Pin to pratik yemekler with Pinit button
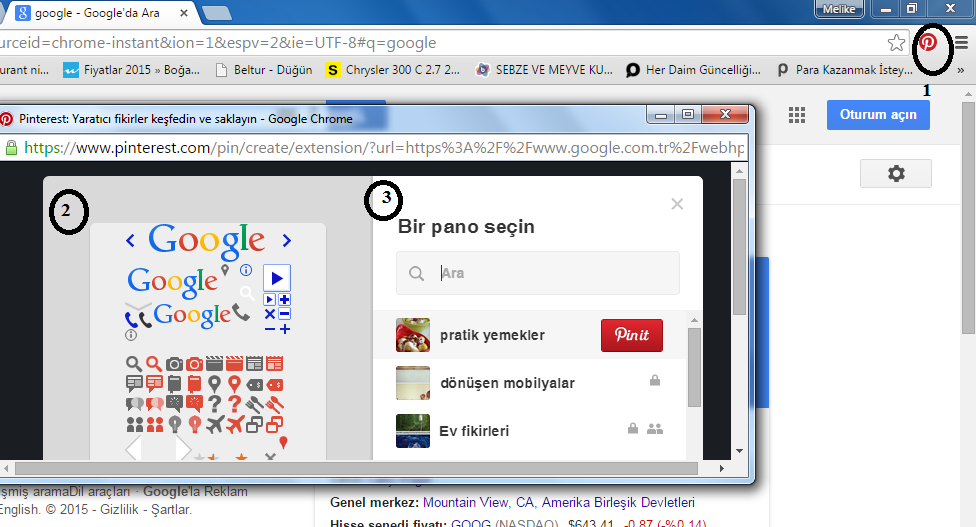This screenshot has height=527, width=976. pyautogui.click(x=632, y=335)
